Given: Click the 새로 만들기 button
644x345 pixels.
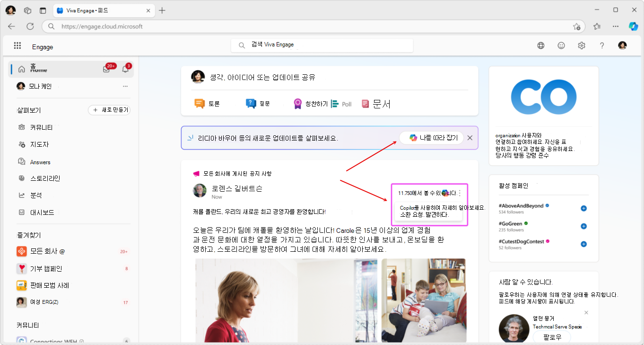Looking at the screenshot, I should tap(109, 110).
